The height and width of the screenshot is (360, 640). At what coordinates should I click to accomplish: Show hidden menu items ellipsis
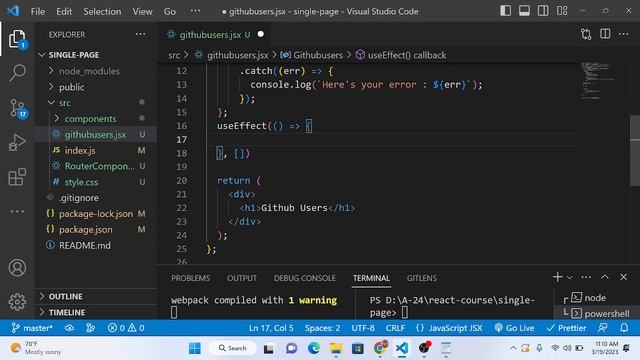(x=196, y=11)
